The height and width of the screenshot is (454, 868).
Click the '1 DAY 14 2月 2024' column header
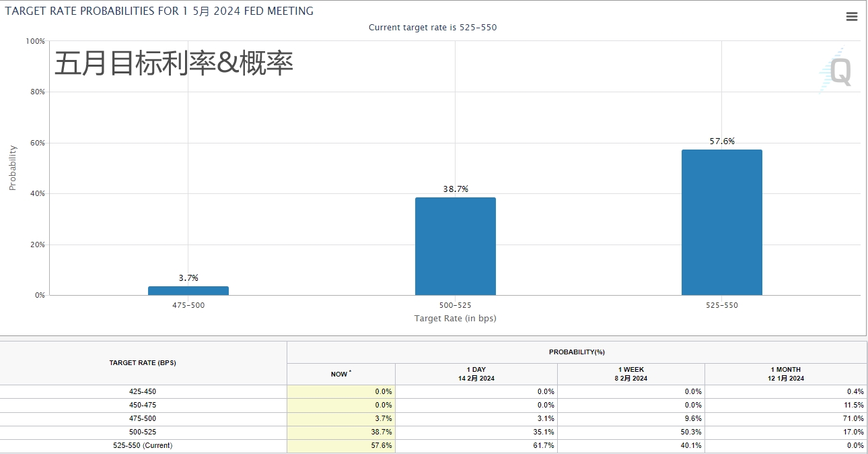coord(476,375)
